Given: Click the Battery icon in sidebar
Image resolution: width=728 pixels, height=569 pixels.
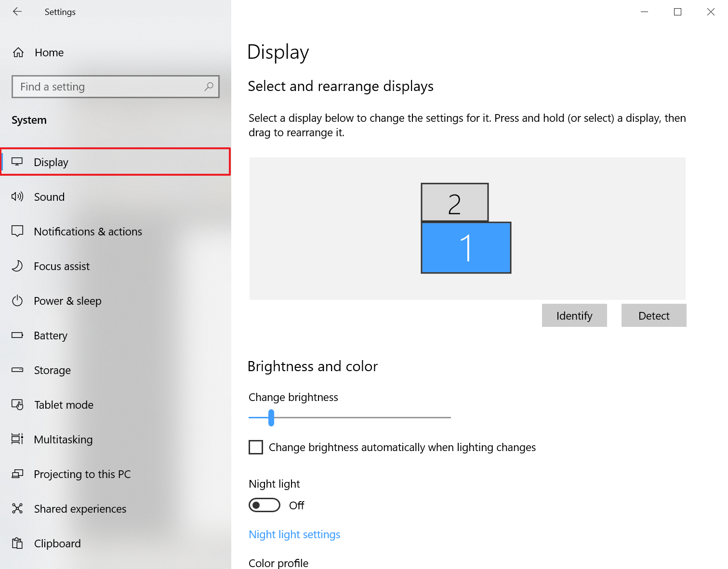Looking at the screenshot, I should tap(17, 335).
